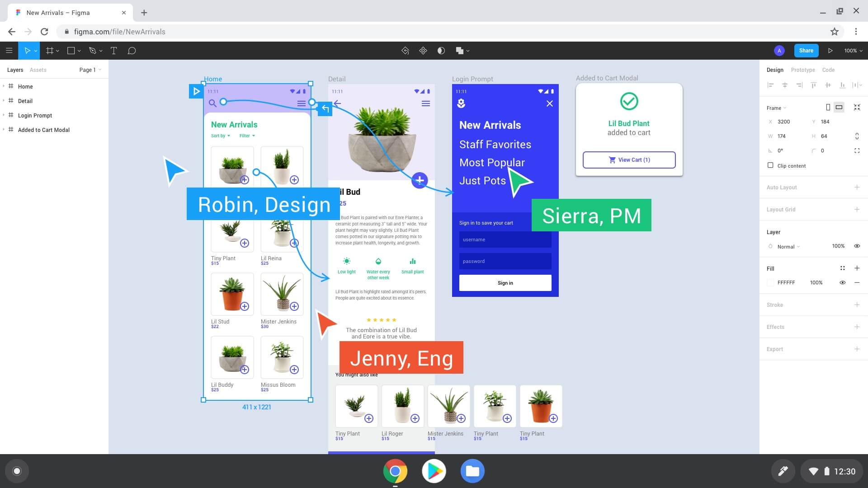Present prototype with play icon in toolbar

click(830, 51)
